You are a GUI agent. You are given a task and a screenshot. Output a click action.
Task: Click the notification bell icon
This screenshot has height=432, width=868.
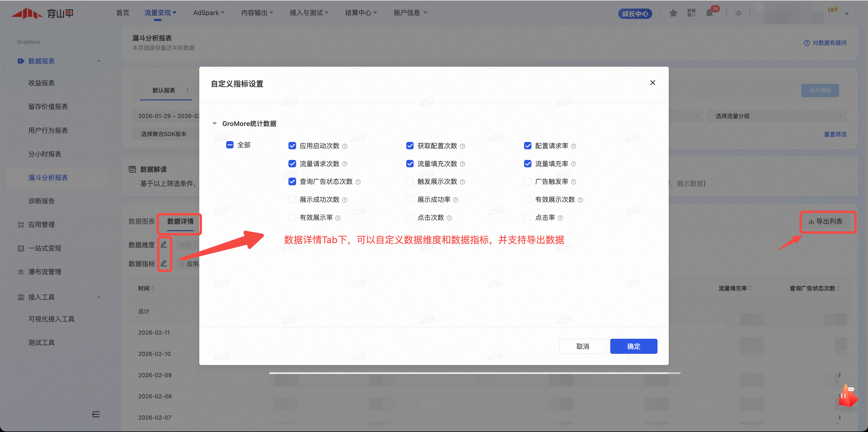(709, 13)
